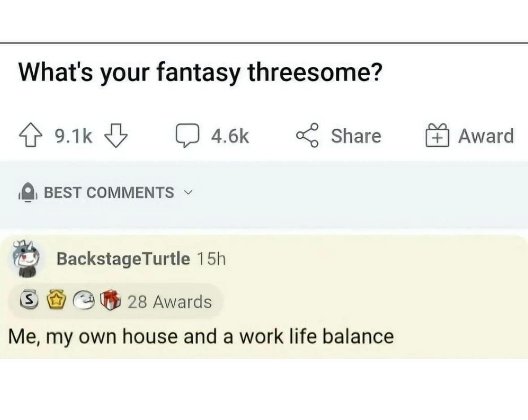Click the Award label
528x420 pixels.
(485, 136)
